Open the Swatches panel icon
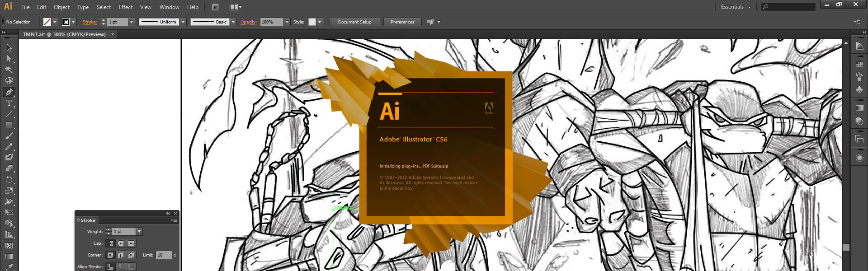 coord(859,65)
